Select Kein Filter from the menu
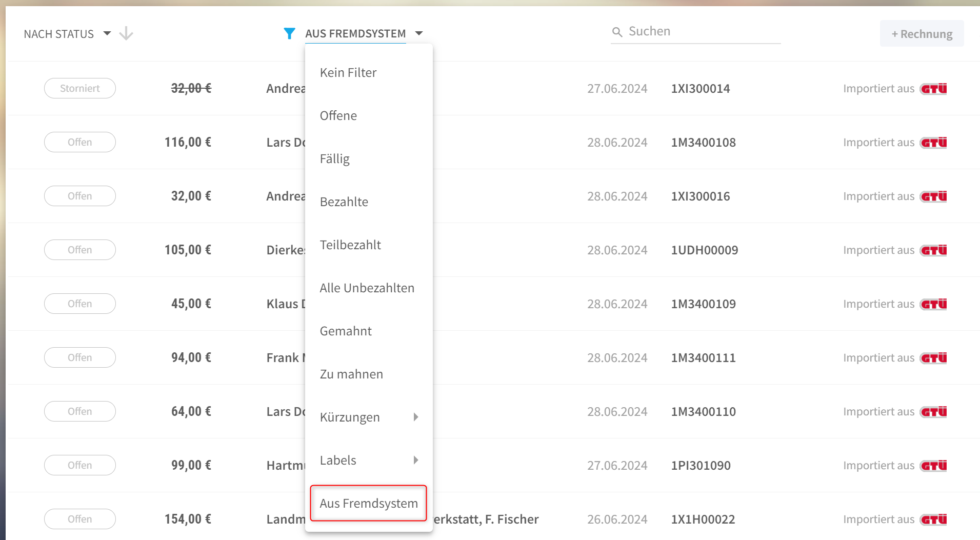 coord(369,72)
